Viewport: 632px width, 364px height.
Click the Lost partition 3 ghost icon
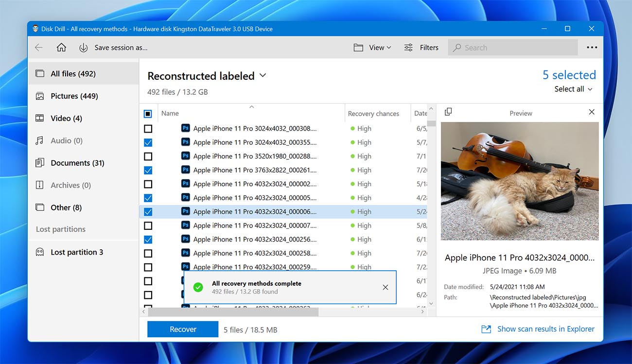coord(40,252)
